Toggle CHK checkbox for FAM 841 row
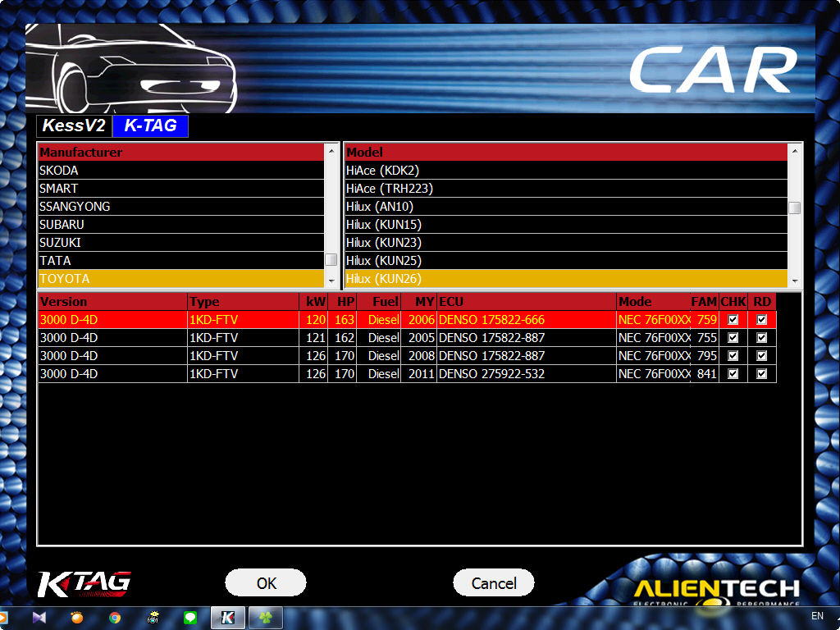 point(733,374)
